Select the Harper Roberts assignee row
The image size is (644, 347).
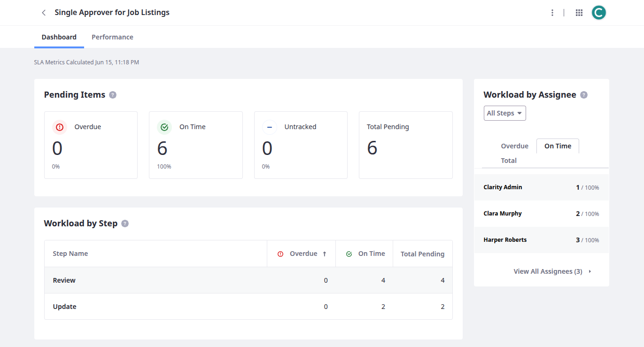[505, 240]
